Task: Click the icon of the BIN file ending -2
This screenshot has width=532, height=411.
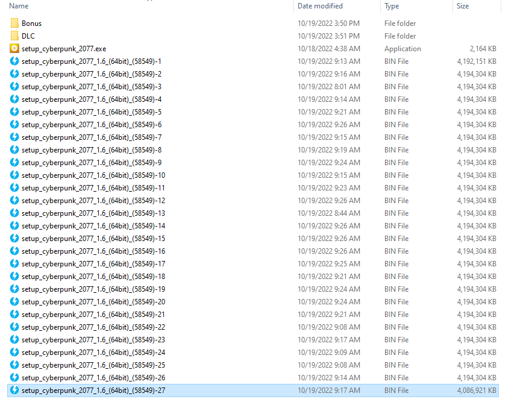Action: pyautogui.click(x=14, y=74)
